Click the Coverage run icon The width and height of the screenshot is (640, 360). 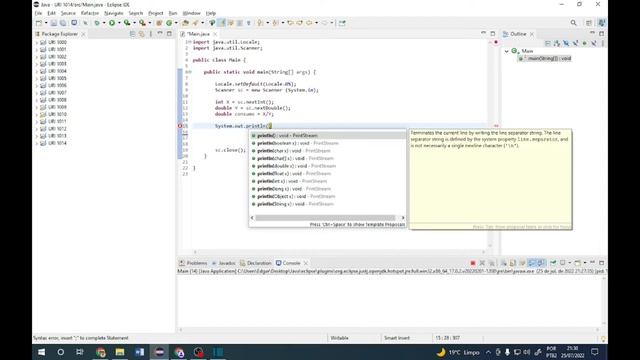[127, 23]
